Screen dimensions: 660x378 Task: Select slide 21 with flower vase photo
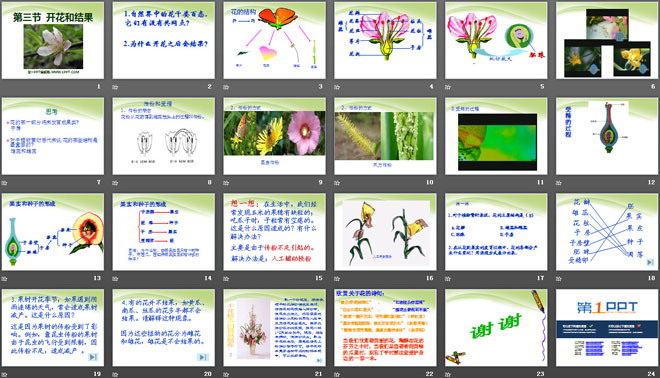click(274, 327)
